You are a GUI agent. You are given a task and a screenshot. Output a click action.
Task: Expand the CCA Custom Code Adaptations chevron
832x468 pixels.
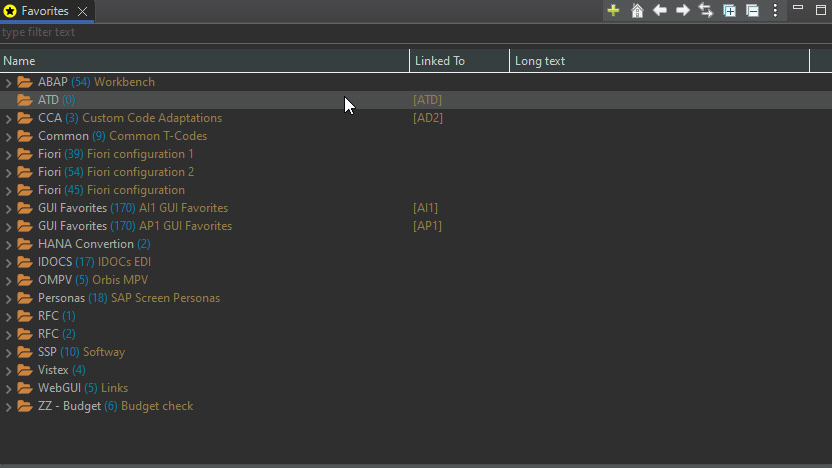(8, 118)
